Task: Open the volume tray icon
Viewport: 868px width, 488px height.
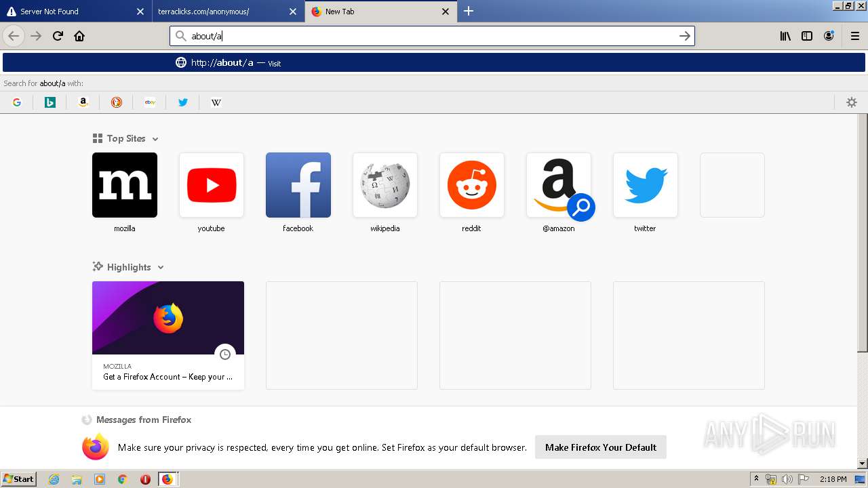Action: click(x=787, y=479)
